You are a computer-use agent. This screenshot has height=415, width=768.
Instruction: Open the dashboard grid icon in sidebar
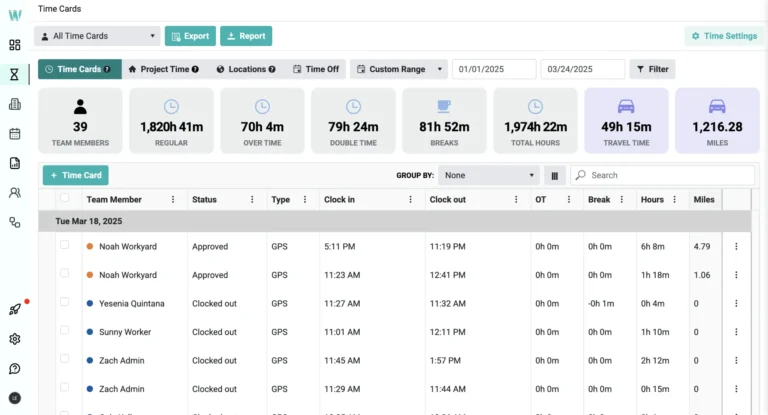(15, 45)
